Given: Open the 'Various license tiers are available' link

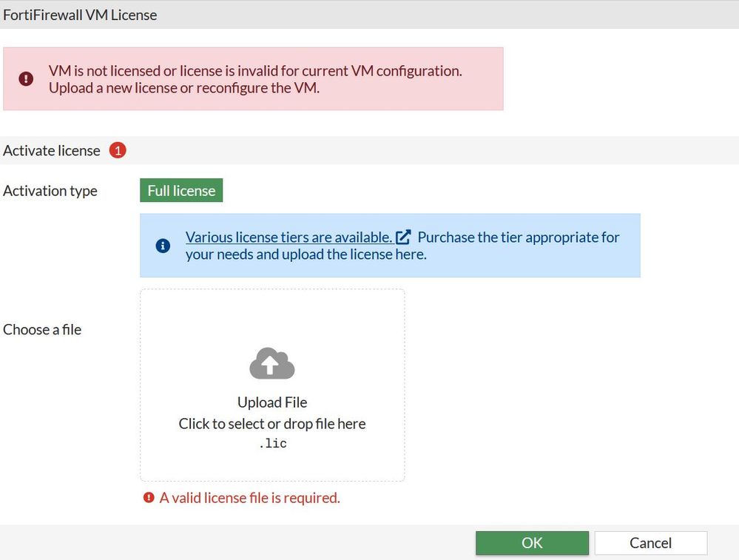Looking at the screenshot, I should point(289,237).
